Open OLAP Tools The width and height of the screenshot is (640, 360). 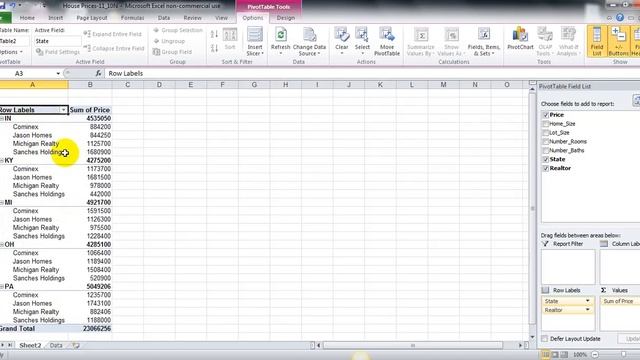tap(544, 41)
